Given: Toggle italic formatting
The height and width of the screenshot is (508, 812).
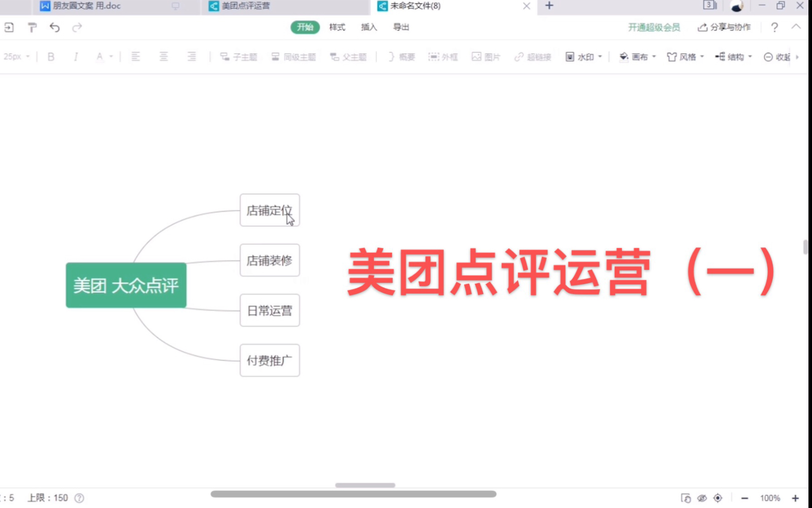Looking at the screenshot, I should (x=76, y=57).
